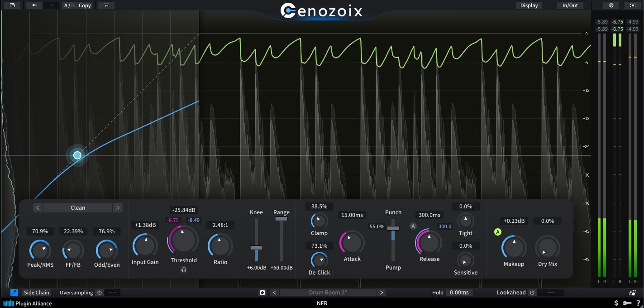Save preset with the disk icon
644x308 pixels.
pyautogui.click(x=262, y=293)
